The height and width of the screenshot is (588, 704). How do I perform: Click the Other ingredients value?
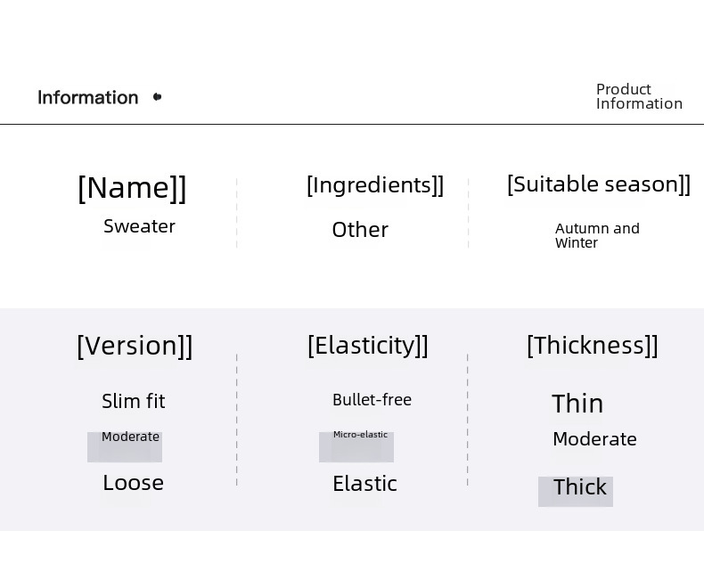[360, 230]
